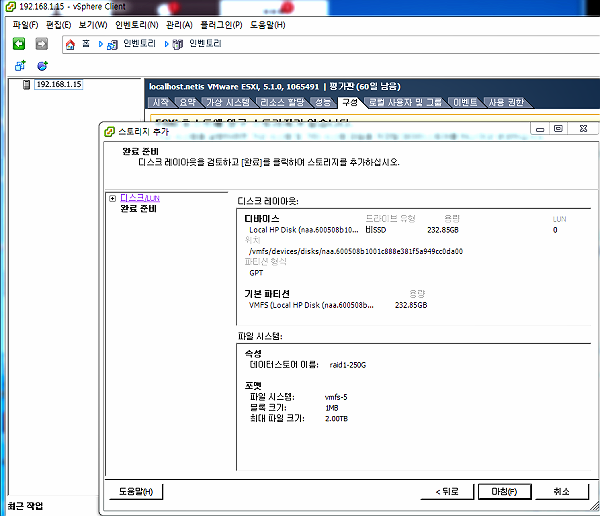Click the raid1-250G datastore name
The height and width of the screenshot is (516, 600).
(x=347, y=365)
